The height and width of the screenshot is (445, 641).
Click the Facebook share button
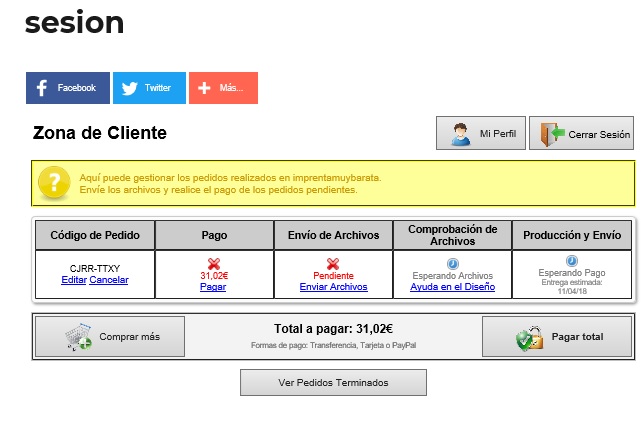68,88
